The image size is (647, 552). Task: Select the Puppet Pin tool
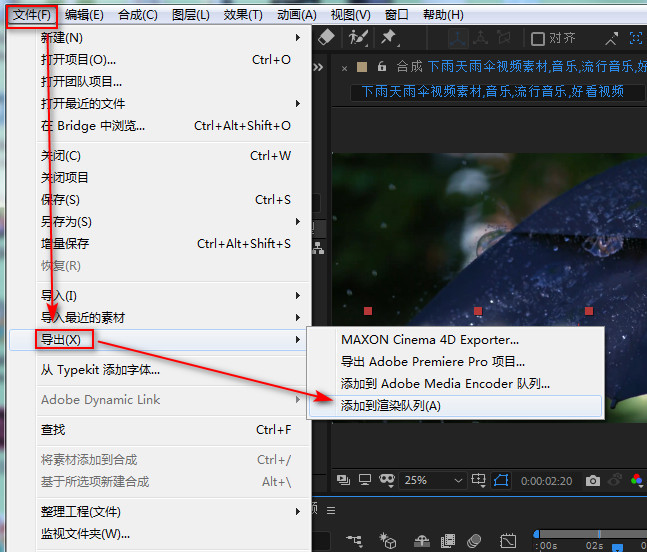(389, 38)
